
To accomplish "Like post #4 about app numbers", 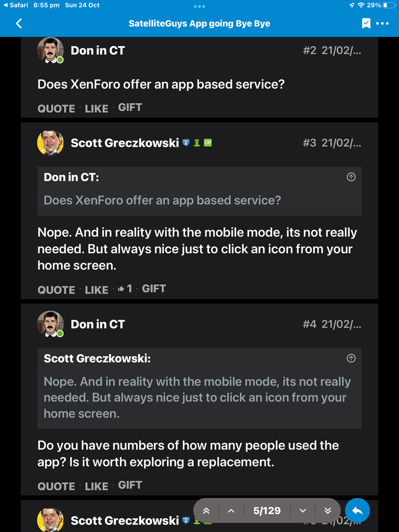I will pyautogui.click(x=97, y=486).
